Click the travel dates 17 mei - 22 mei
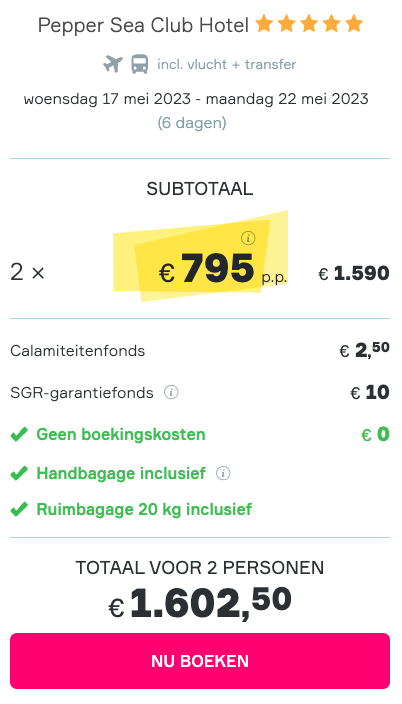The image size is (402, 704). [196, 99]
